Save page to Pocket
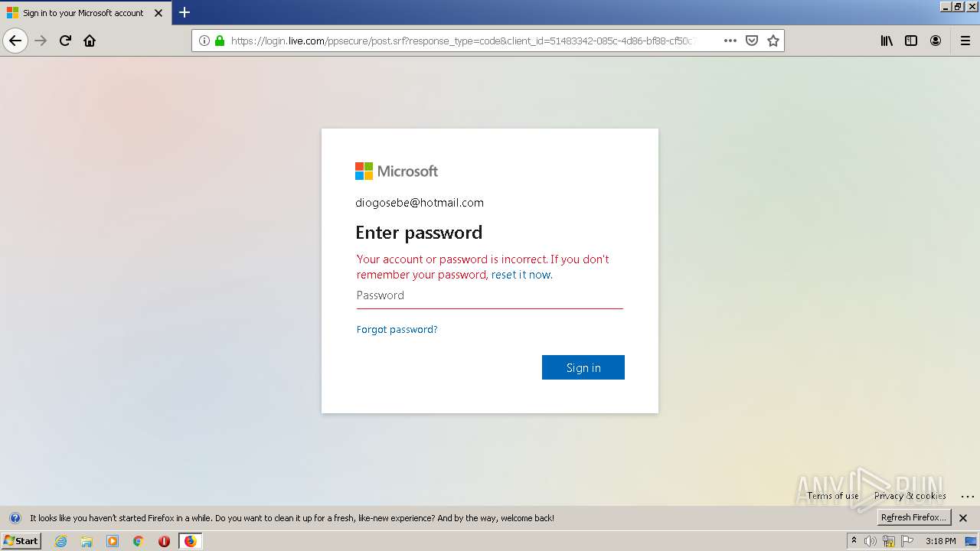Screen dimensions: 980x551 tap(752, 41)
